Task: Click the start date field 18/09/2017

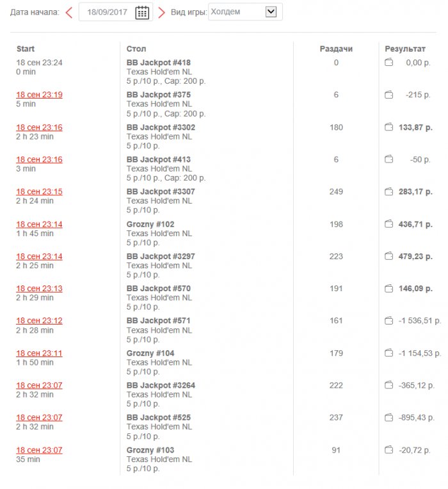Action: pos(106,12)
